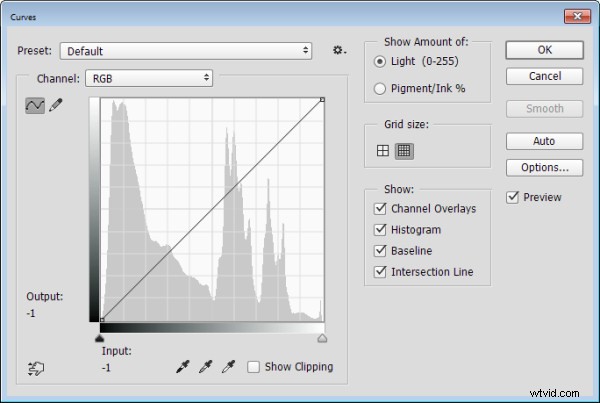The image size is (600, 403).
Task: Click the Output value field
Action: tap(31, 313)
